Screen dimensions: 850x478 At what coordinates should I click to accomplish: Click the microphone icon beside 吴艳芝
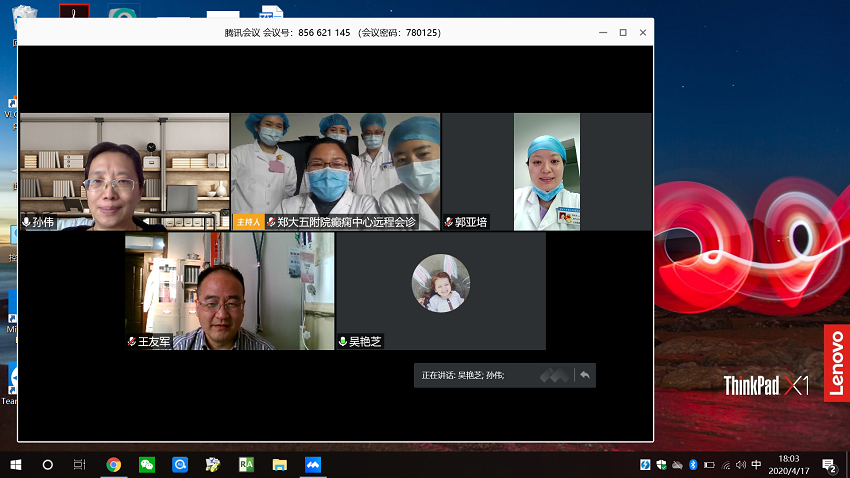pyautogui.click(x=343, y=341)
